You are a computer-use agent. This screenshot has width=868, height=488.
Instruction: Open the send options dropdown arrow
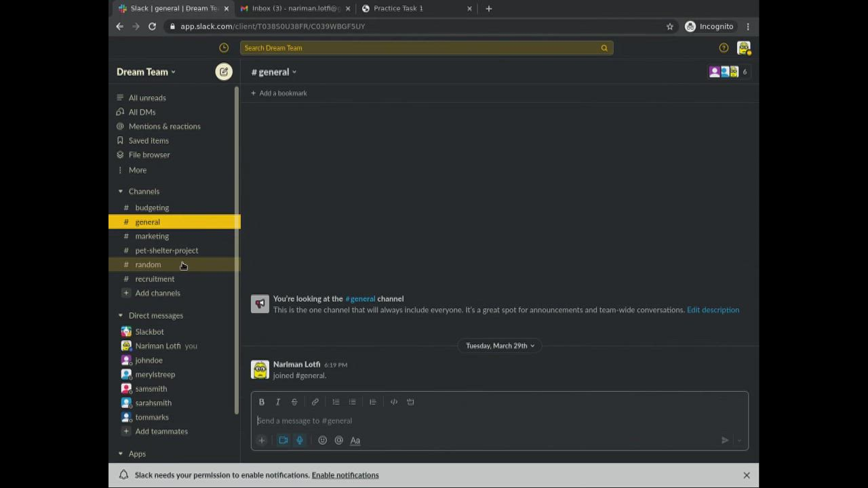[x=739, y=441]
